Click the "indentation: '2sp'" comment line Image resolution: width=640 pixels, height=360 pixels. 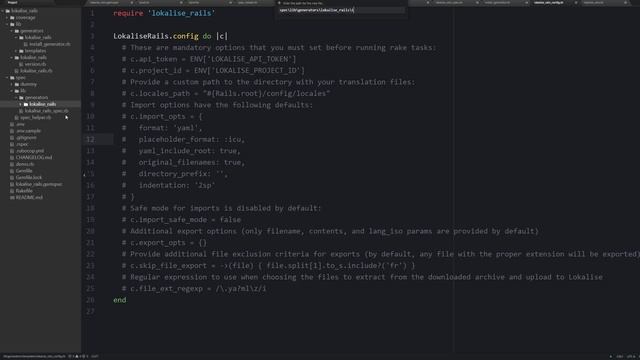168,185
